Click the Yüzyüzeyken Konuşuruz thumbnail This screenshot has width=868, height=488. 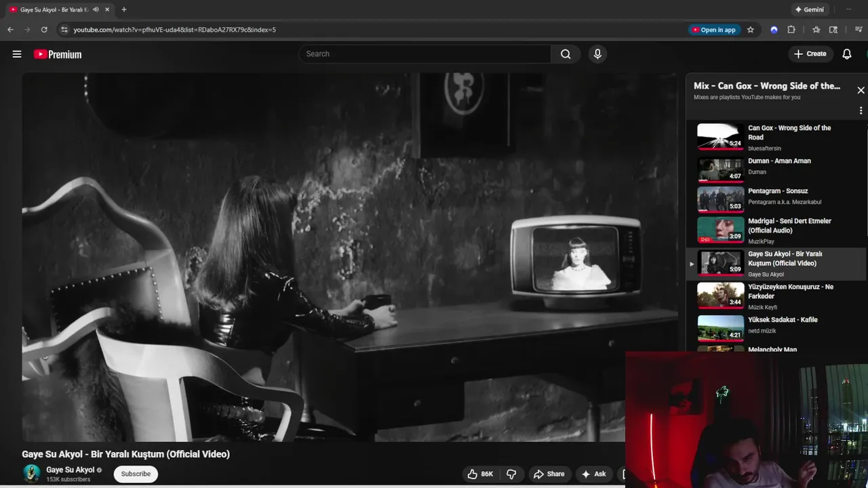[720, 295]
